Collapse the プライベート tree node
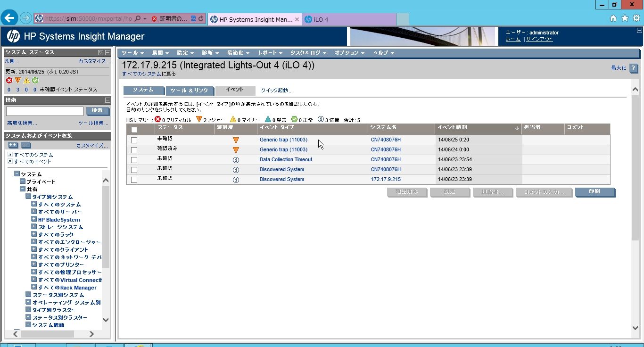 [x=23, y=182]
